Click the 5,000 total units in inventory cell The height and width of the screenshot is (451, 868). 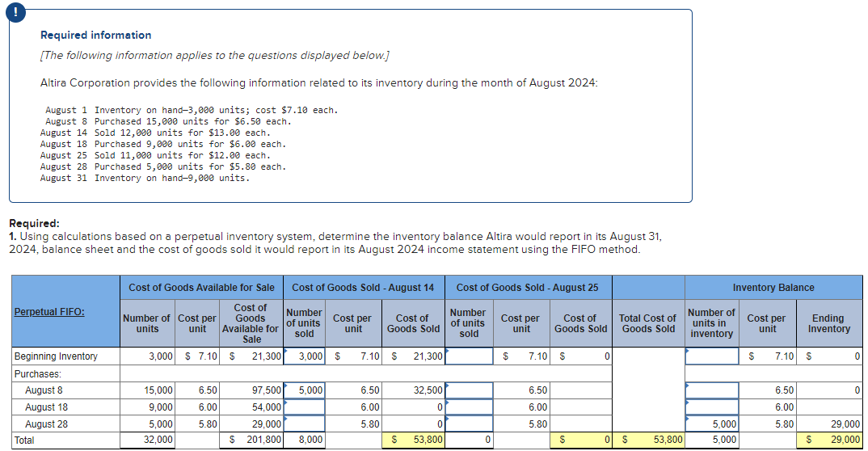coord(712,440)
